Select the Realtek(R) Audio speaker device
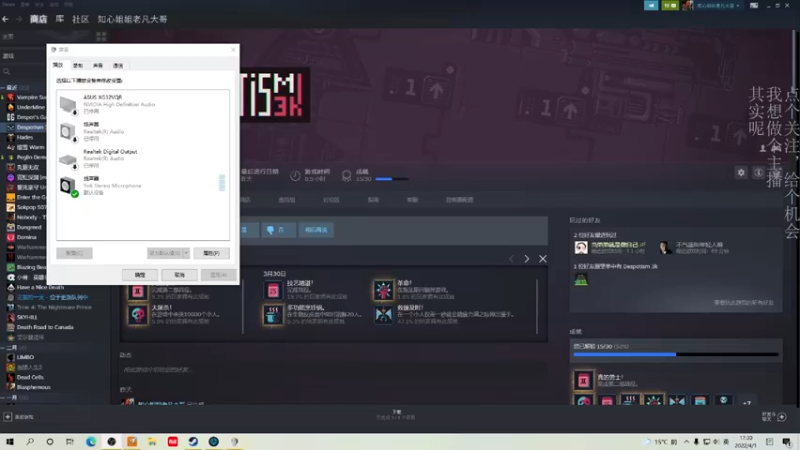Screen dimensions: 800x450 [x=142, y=132]
